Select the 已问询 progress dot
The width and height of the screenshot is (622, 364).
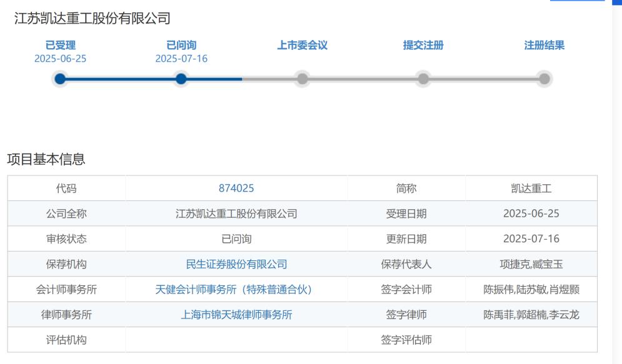point(181,79)
